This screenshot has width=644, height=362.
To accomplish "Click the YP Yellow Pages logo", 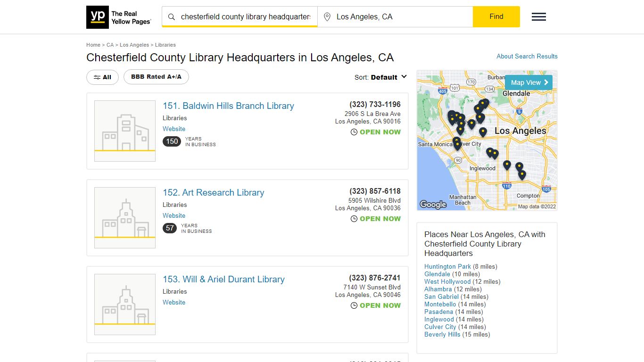I will click(x=119, y=17).
